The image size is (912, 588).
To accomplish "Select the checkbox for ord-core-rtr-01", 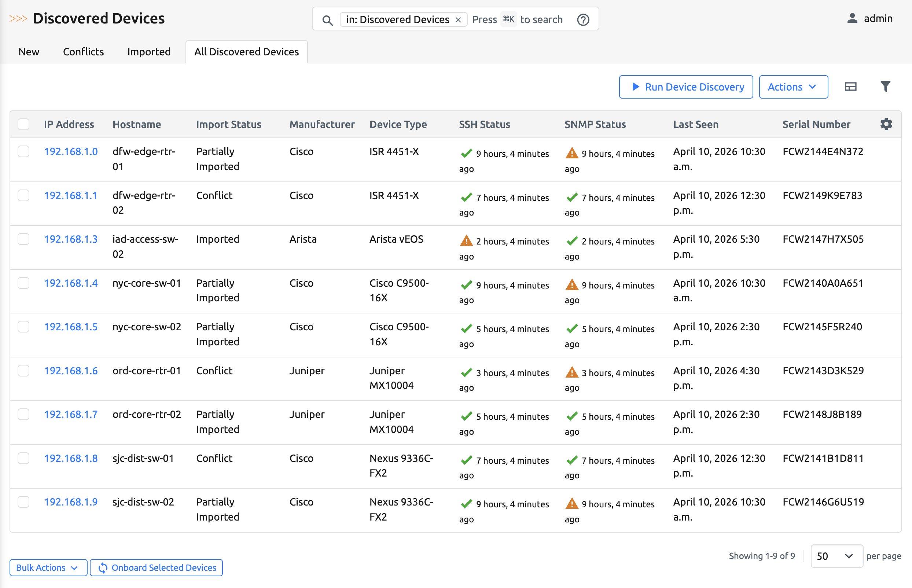I will click(x=23, y=370).
